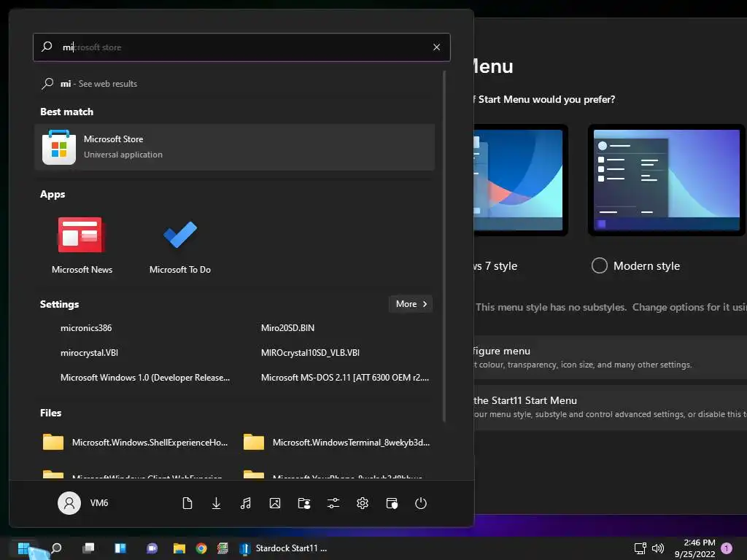This screenshot has height=560, width=747.
Task: Expand Settings results with More button
Action: pos(411,304)
